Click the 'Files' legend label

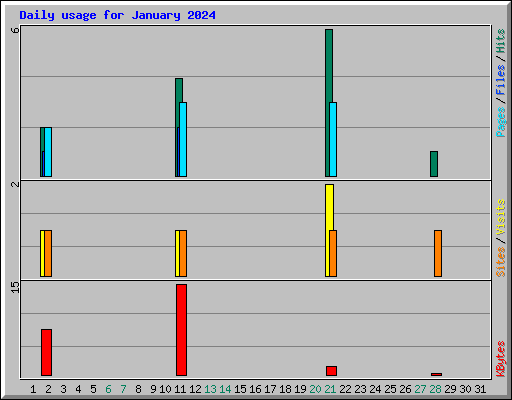[x=501, y=80]
